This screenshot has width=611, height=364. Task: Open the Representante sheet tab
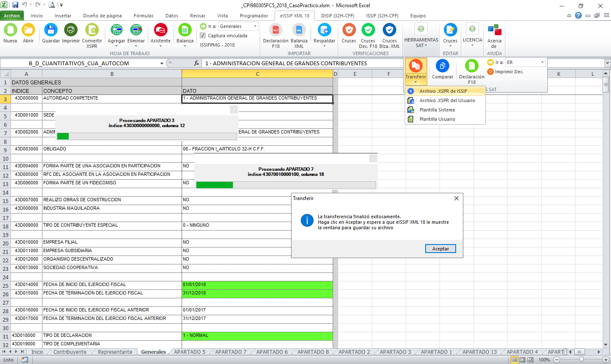(x=115, y=352)
